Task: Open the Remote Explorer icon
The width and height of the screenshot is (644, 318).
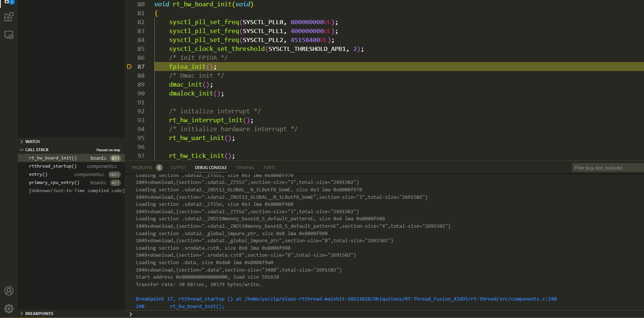Action: [9, 35]
